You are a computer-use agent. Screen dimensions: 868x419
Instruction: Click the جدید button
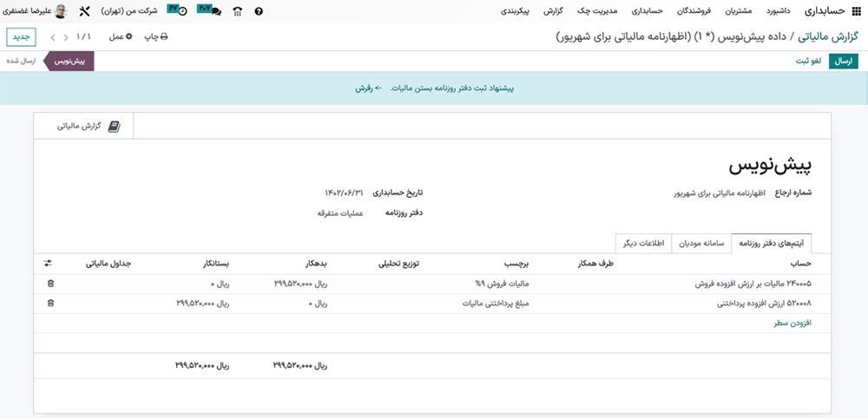[21, 37]
